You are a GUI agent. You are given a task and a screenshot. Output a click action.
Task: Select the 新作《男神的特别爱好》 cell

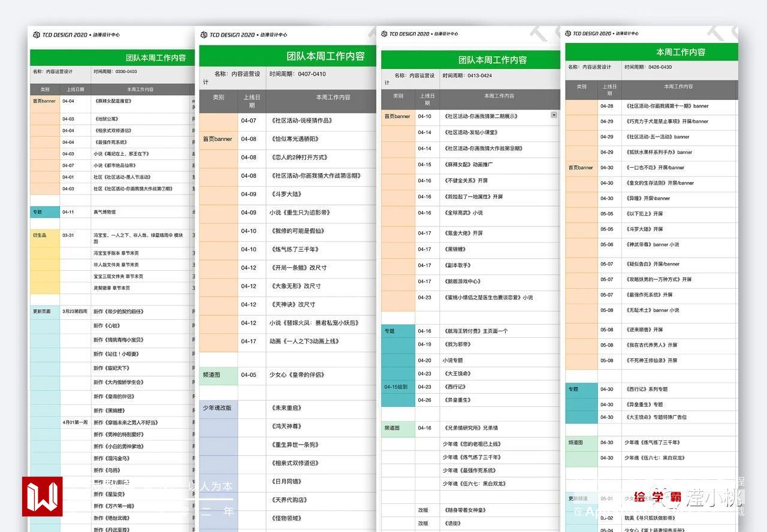click(x=141, y=434)
